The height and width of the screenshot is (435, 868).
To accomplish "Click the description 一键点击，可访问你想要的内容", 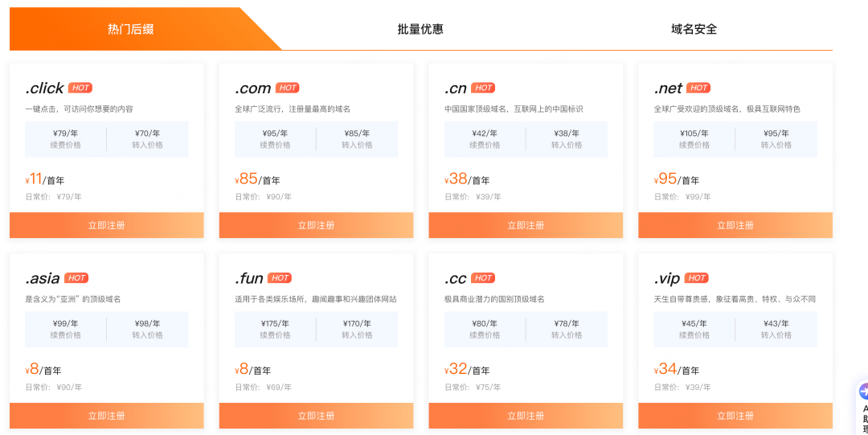I will [79, 109].
